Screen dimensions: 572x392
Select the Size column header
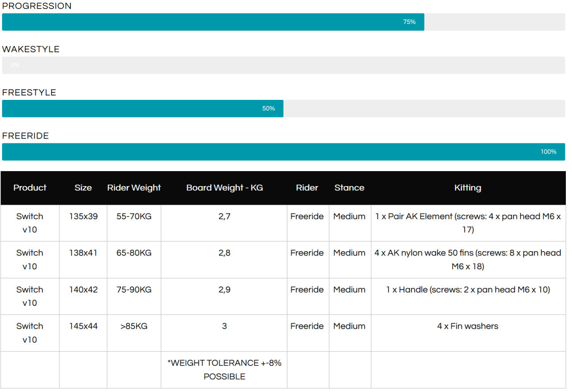pos(83,188)
